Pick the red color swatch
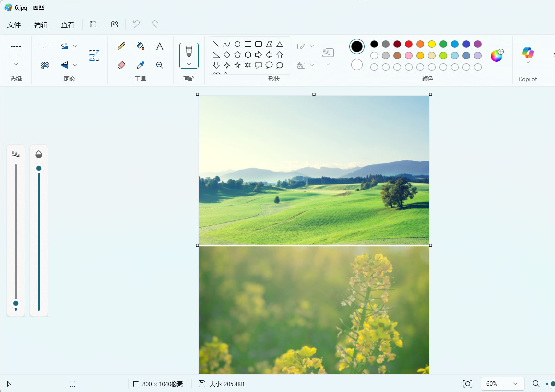Screen dimensions: 555x392 [x=409, y=44]
